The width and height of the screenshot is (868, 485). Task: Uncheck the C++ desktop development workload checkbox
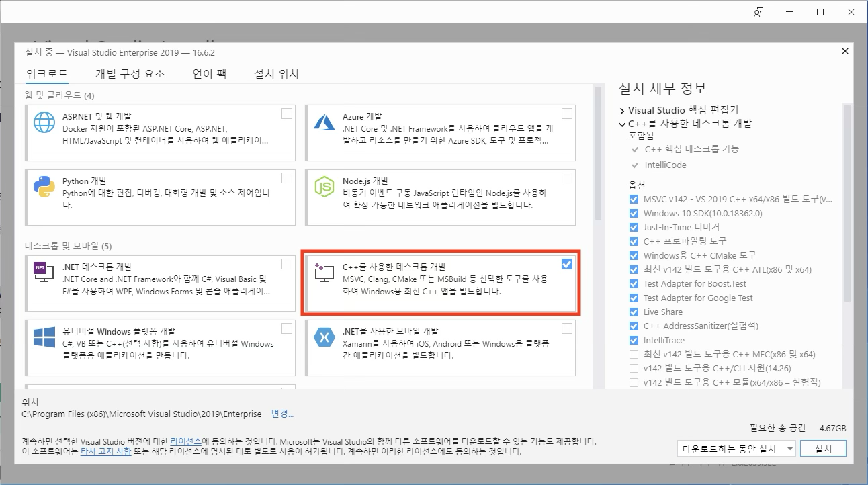(566, 264)
